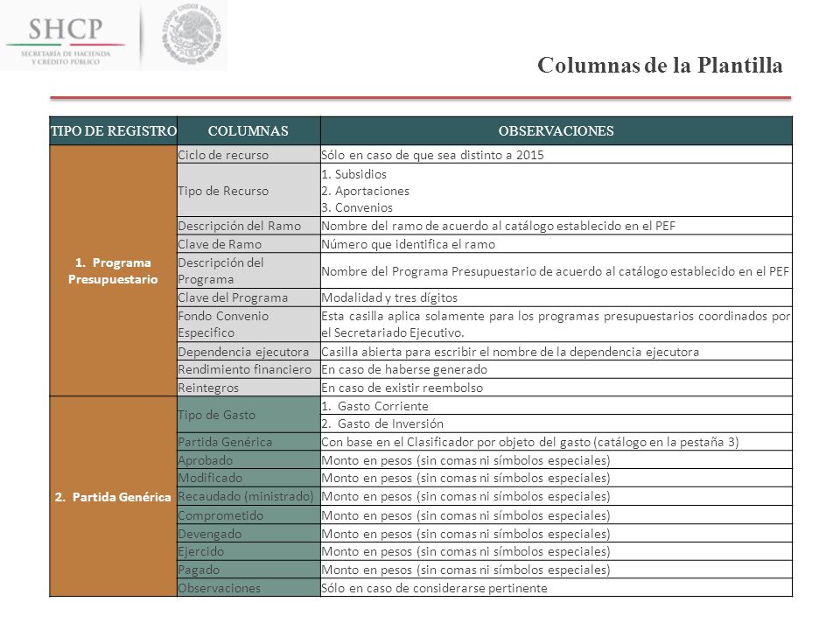Select 'Monto en pesos' text in the Comprometido row
The image size is (840, 630).
coord(465,514)
